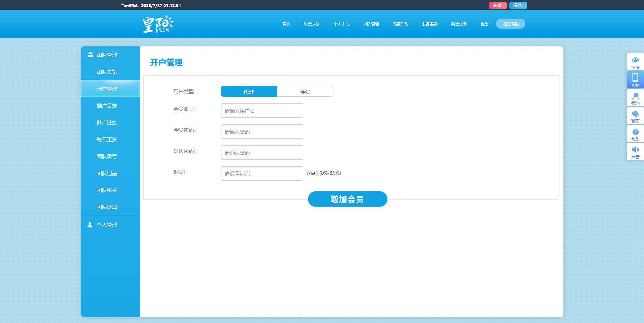The image size is (644, 323).
Task: Open 团队管理 in top navigation
Action: pos(371,24)
